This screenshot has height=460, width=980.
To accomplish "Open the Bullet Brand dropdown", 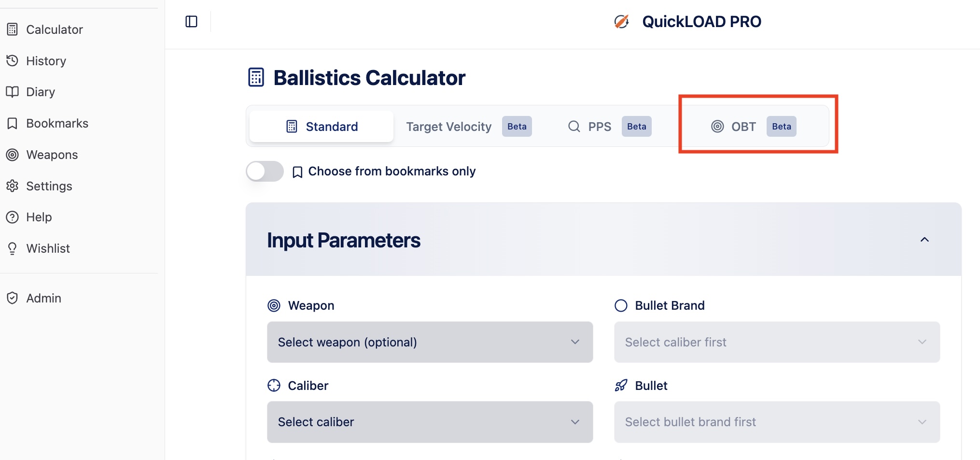I will (776, 342).
